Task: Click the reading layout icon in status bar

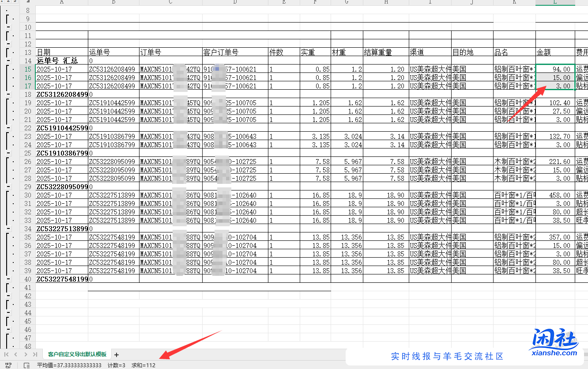Action: point(26,365)
